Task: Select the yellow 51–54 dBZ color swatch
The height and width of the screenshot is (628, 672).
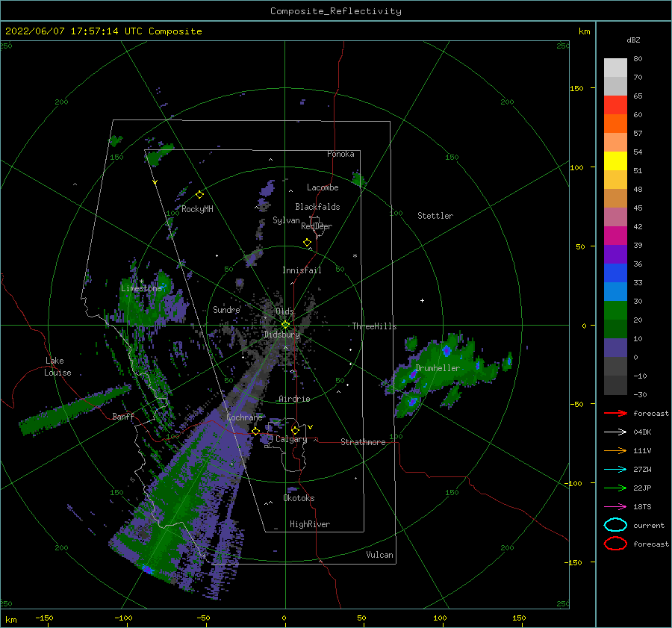Action: (x=615, y=161)
